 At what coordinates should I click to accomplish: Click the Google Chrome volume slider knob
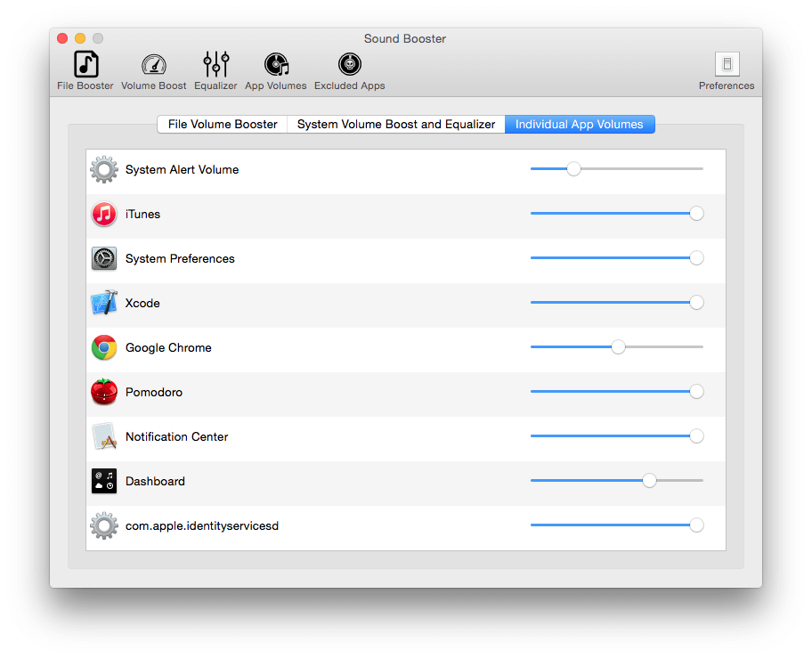coord(618,347)
